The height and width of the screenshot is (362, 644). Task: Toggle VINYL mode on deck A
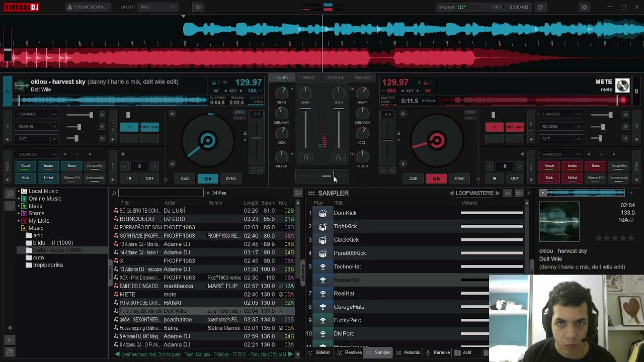click(239, 112)
